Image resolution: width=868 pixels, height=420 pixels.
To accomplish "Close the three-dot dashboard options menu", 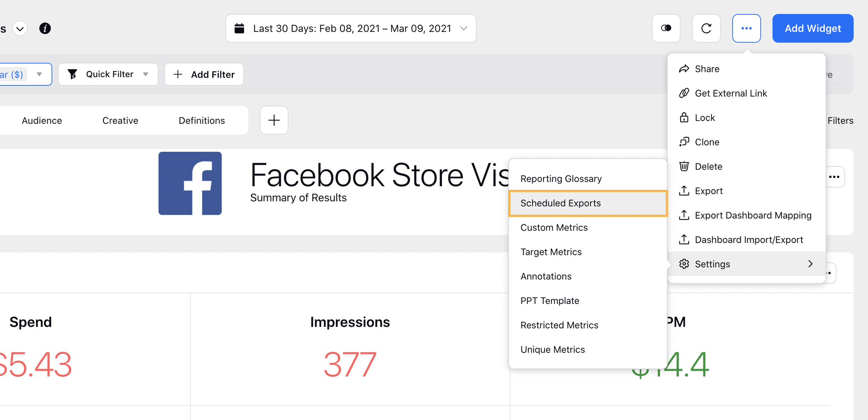I will pyautogui.click(x=746, y=28).
